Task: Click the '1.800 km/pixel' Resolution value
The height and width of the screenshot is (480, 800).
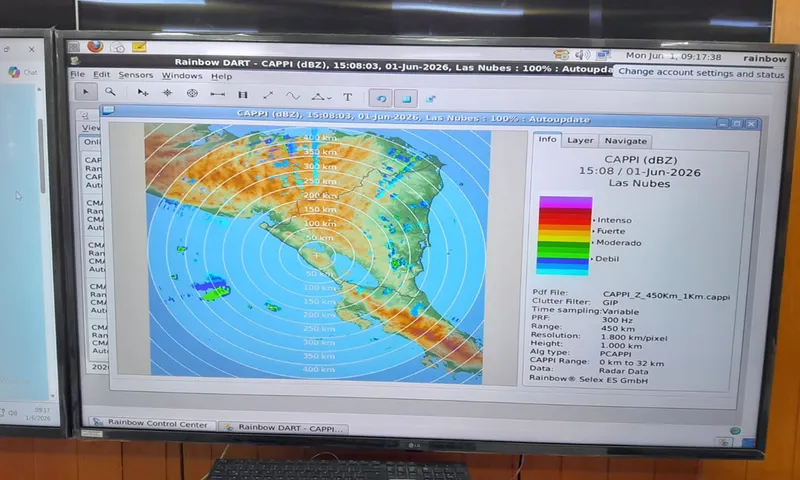Action: [x=634, y=337]
